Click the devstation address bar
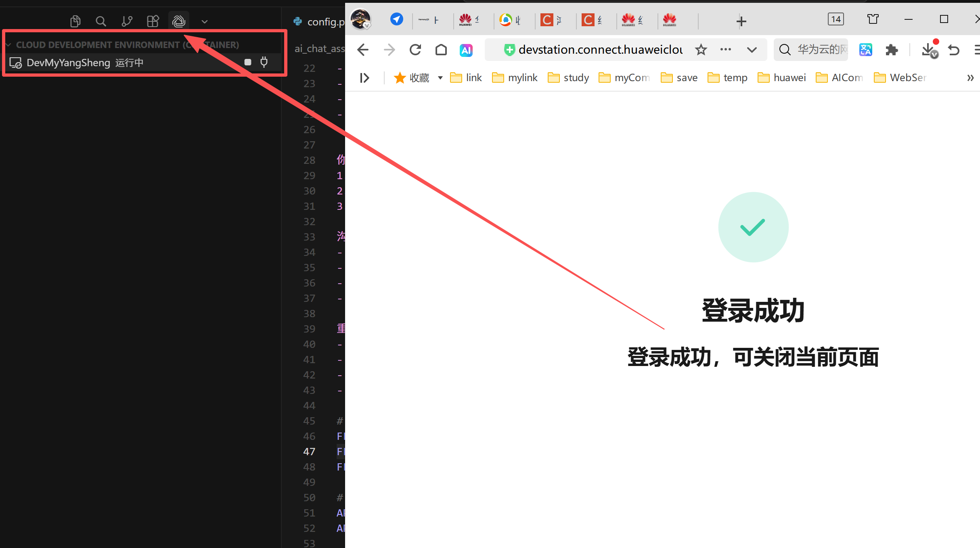Screen dimensions: 980x548 click(600, 50)
